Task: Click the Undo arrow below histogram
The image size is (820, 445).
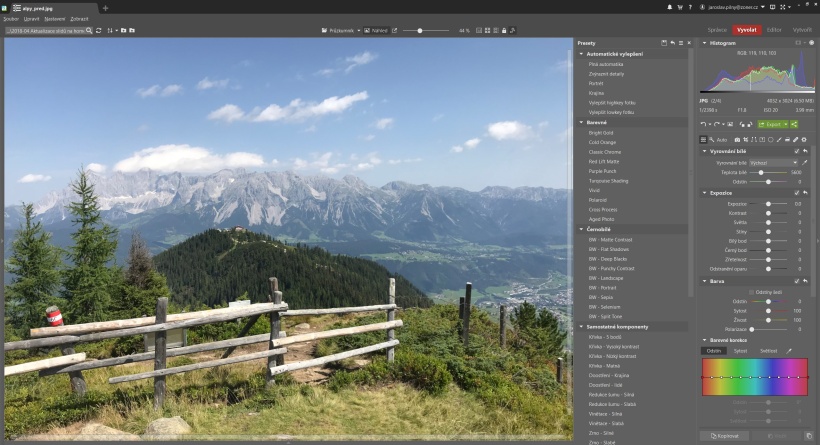Action: (x=703, y=124)
